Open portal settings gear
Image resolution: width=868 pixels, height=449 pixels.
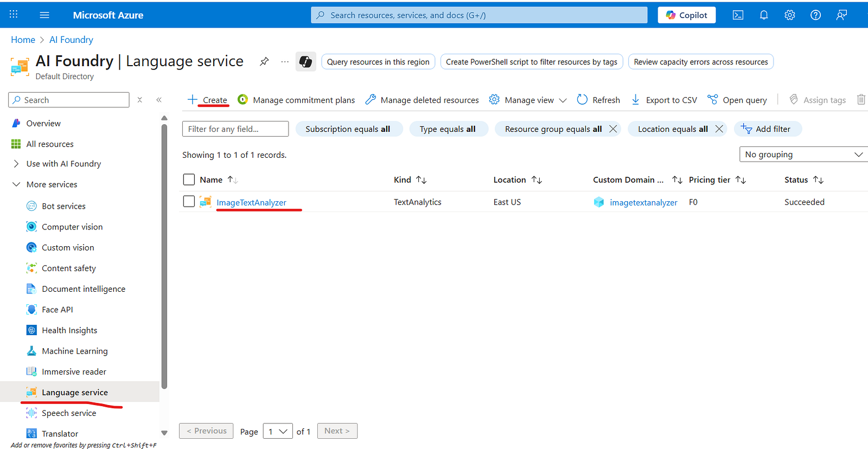tap(790, 15)
